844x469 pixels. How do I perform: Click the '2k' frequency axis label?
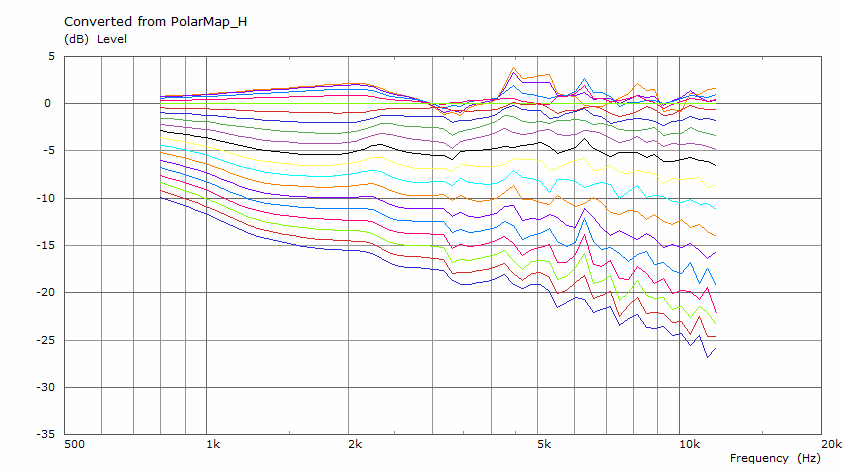pyautogui.click(x=355, y=445)
